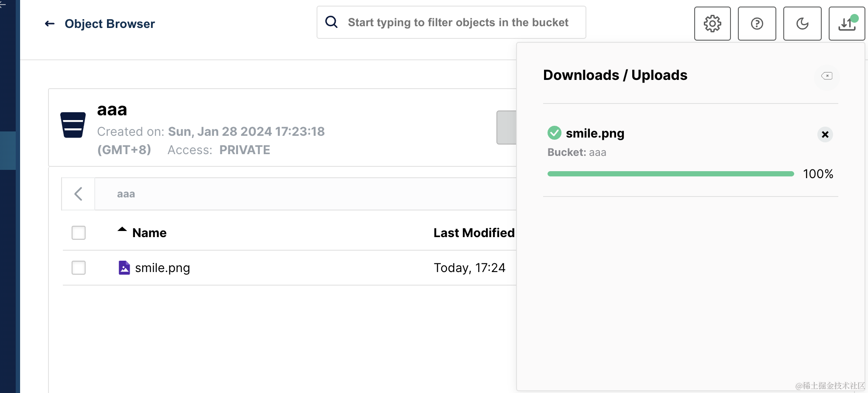Click the magnifier search icon

pos(332,22)
